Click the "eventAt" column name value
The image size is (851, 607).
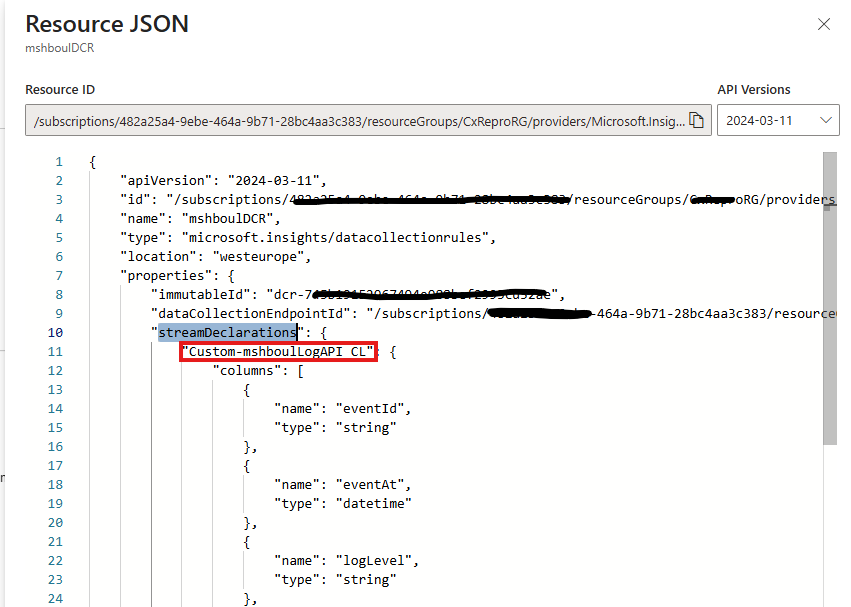coord(370,484)
